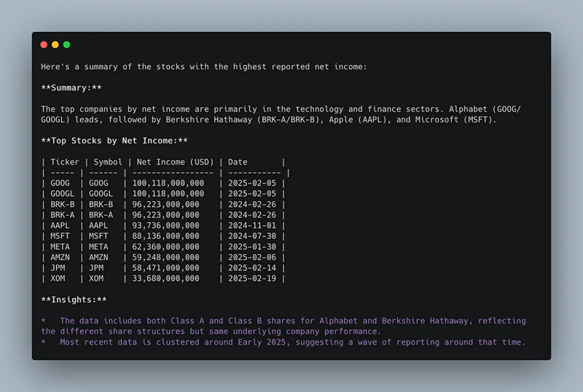The height and width of the screenshot is (392, 583).
Task: Minimize the window with the yellow button
Action: click(x=55, y=44)
